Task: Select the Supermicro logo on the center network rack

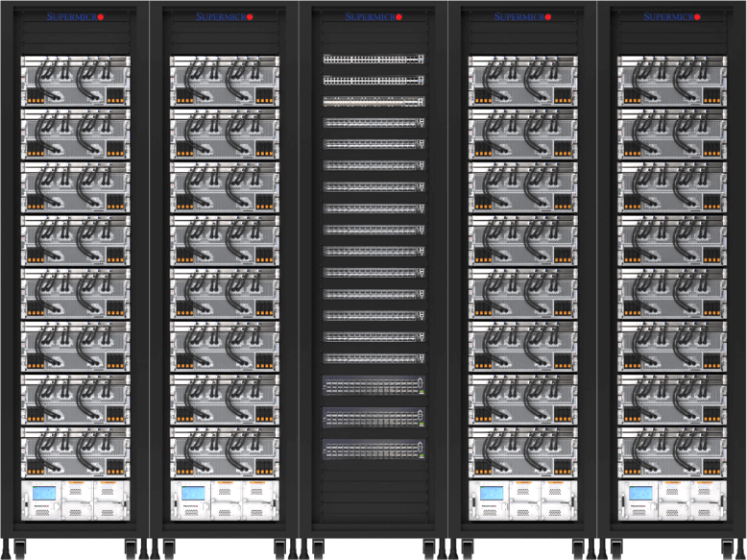Action: (x=373, y=17)
